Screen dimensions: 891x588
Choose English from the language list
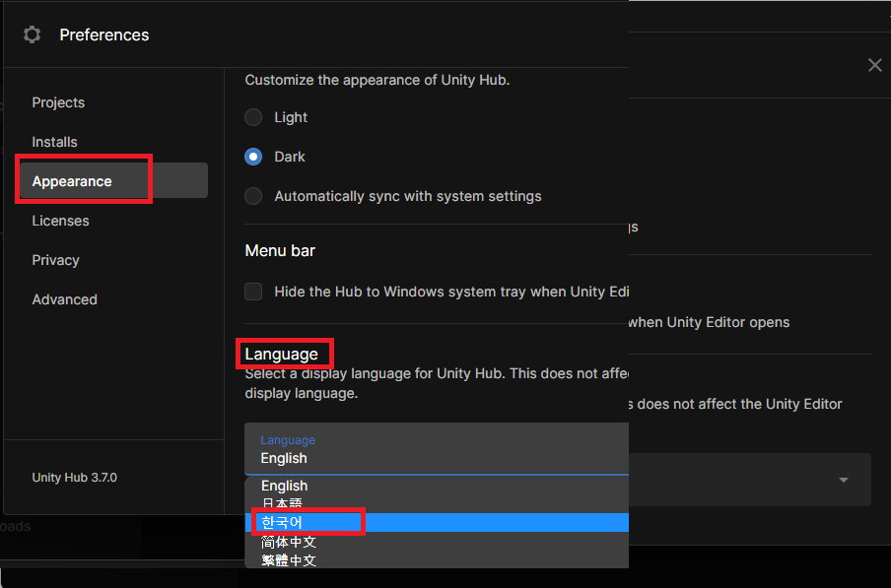(437, 486)
